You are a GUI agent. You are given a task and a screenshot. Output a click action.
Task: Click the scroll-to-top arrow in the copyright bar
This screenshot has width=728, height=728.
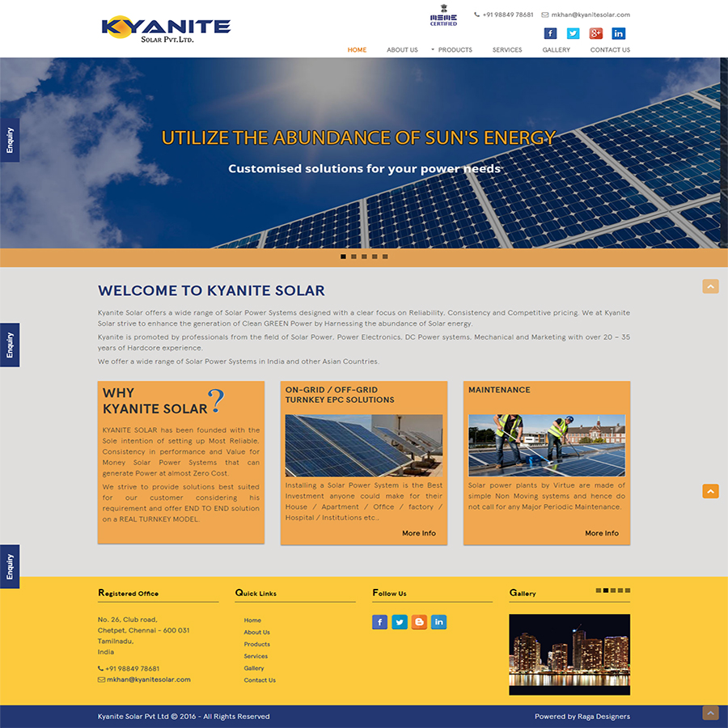[x=710, y=713]
